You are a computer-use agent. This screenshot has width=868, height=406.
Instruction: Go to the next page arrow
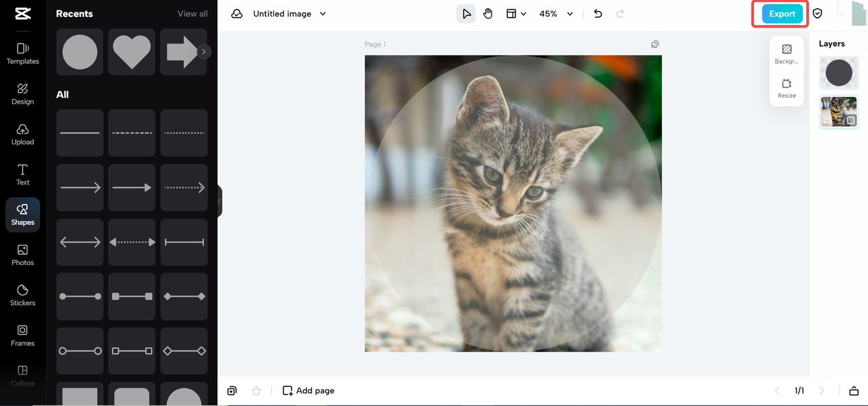(x=822, y=391)
